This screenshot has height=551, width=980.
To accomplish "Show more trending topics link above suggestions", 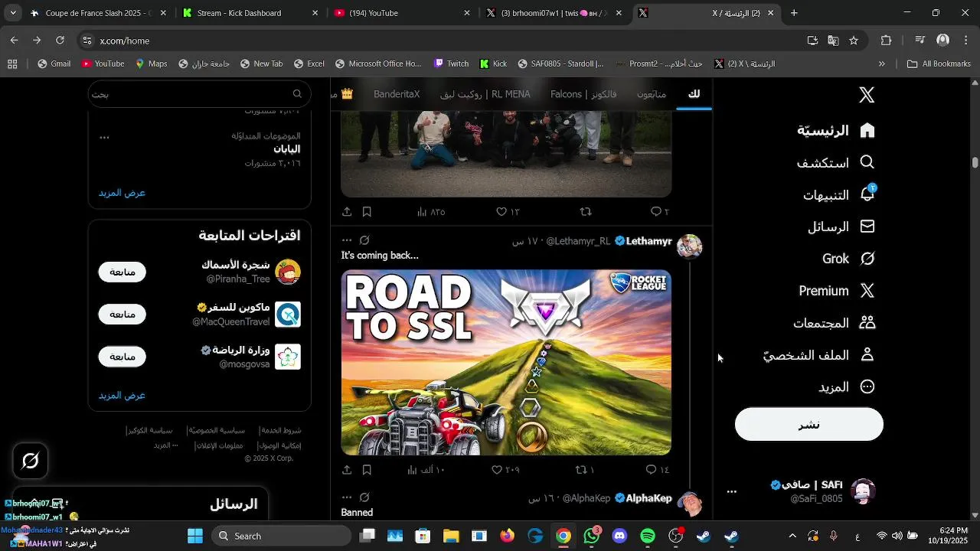I will click(122, 193).
